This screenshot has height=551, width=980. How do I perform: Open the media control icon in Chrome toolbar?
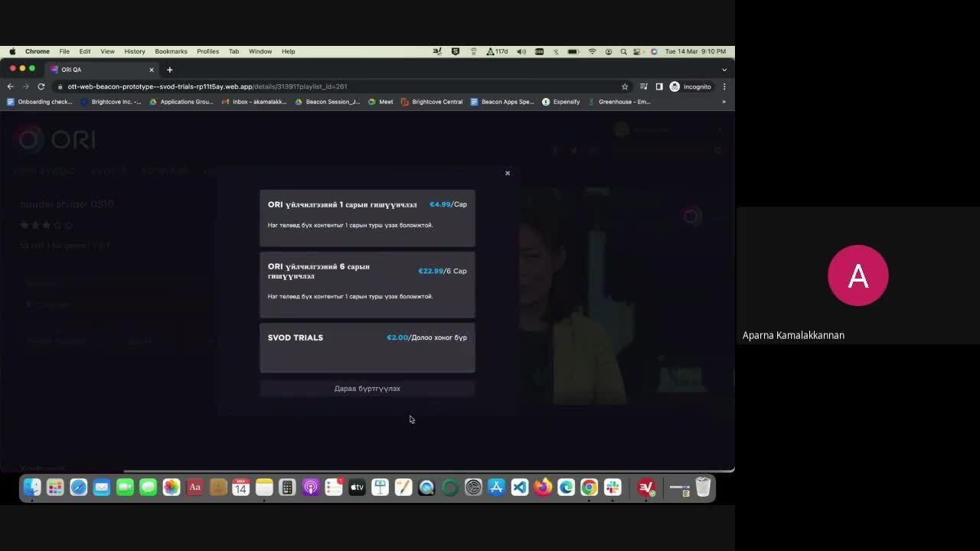click(x=644, y=86)
